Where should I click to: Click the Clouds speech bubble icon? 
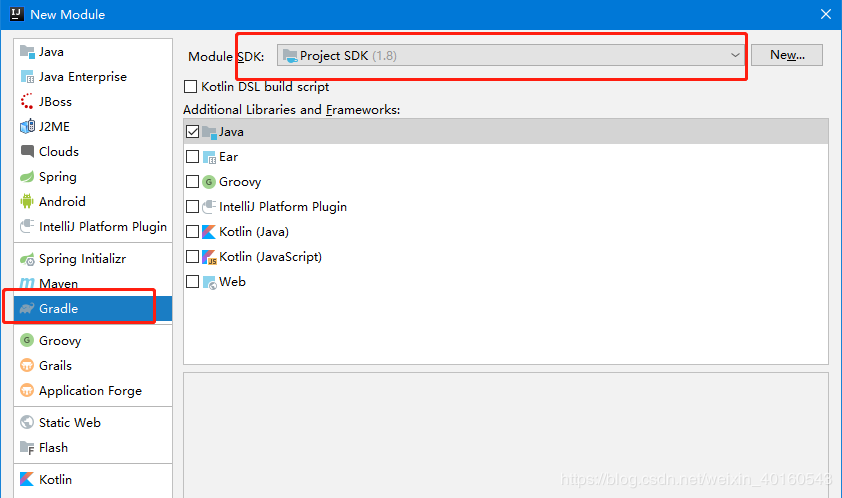pos(27,151)
